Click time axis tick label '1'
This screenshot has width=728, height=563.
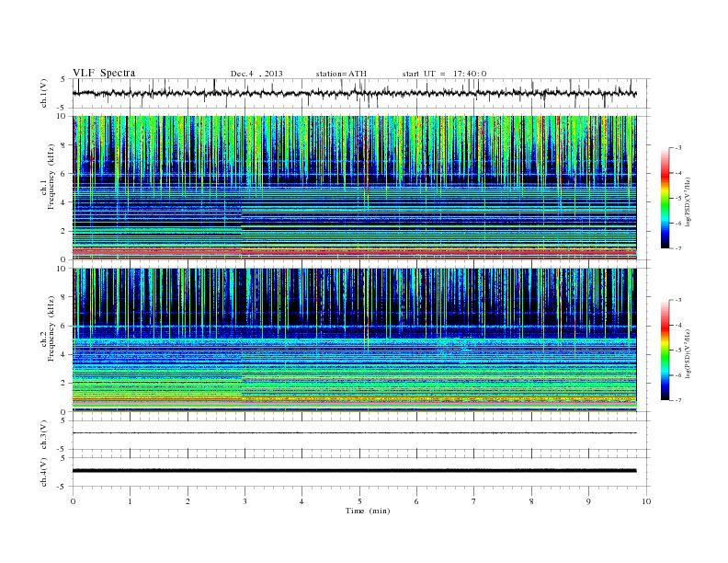pos(130,501)
